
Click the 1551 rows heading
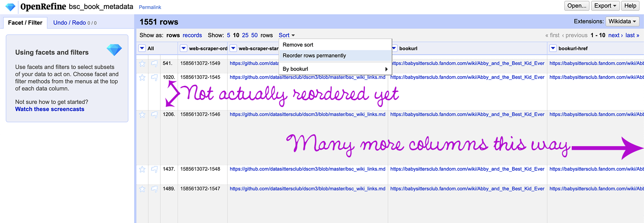tap(159, 22)
